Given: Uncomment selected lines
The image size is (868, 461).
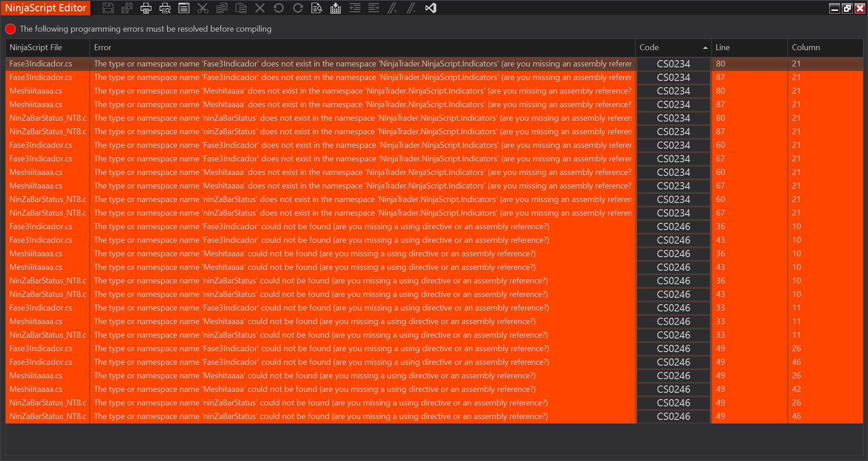Looking at the screenshot, I should 411,8.
